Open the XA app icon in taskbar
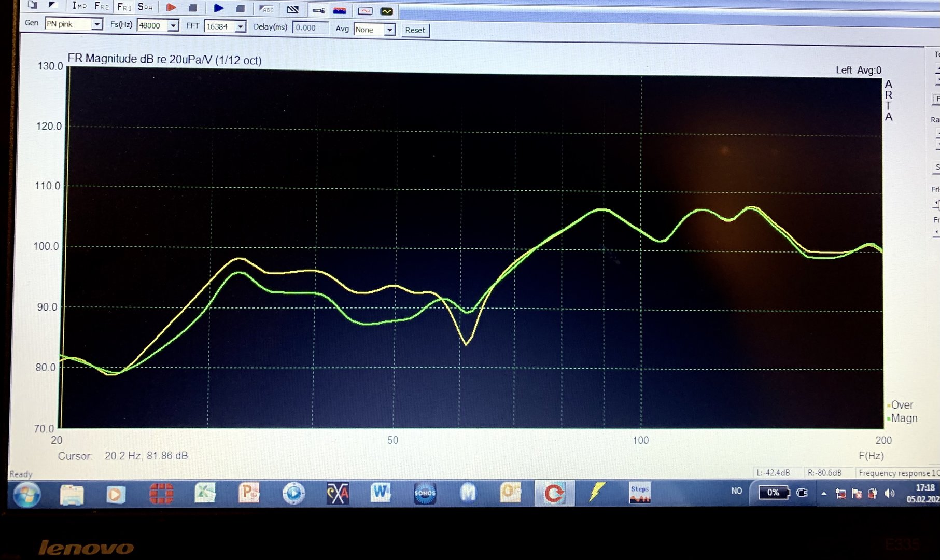The width and height of the screenshot is (940, 560). [x=338, y=493]
